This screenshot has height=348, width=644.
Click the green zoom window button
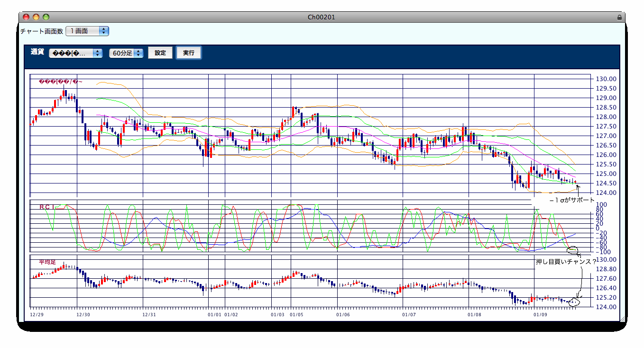(x=46, y=17)
